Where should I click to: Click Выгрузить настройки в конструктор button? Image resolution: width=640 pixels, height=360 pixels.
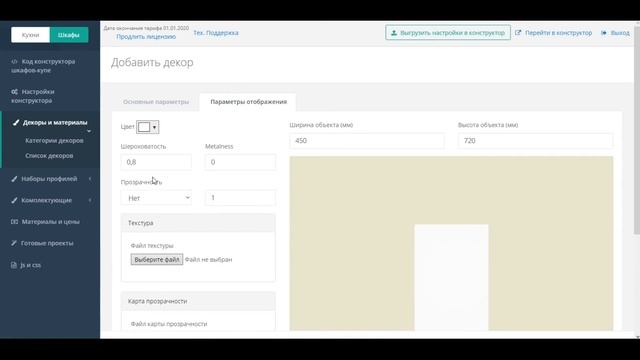[x=448, y=33]
